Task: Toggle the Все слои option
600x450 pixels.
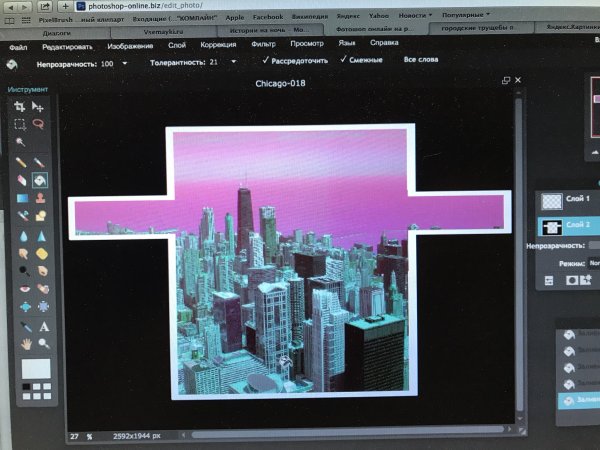Action: tap(421, 60)
